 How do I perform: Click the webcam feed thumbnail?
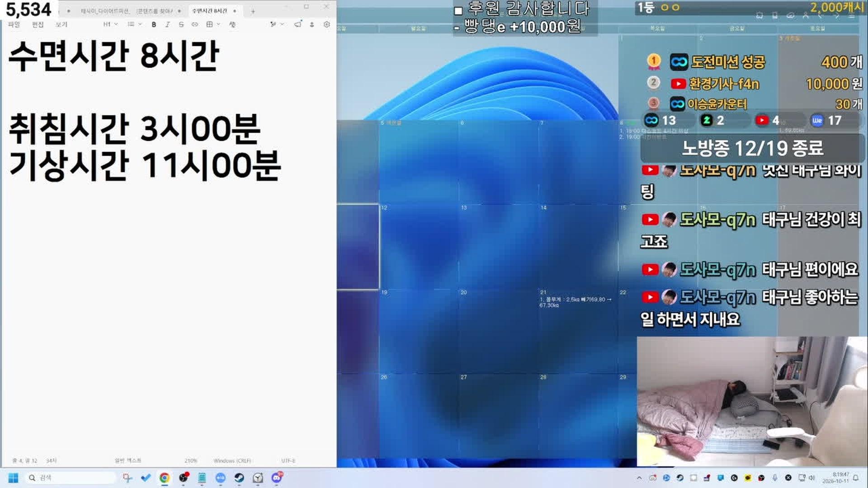[752, 401]
